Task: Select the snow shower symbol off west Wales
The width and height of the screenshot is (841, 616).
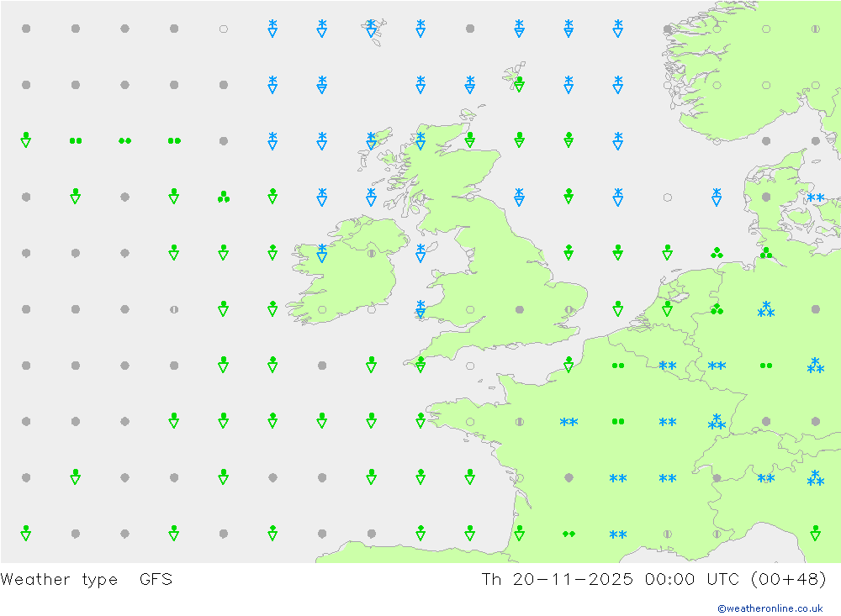Action: (420, 309)
